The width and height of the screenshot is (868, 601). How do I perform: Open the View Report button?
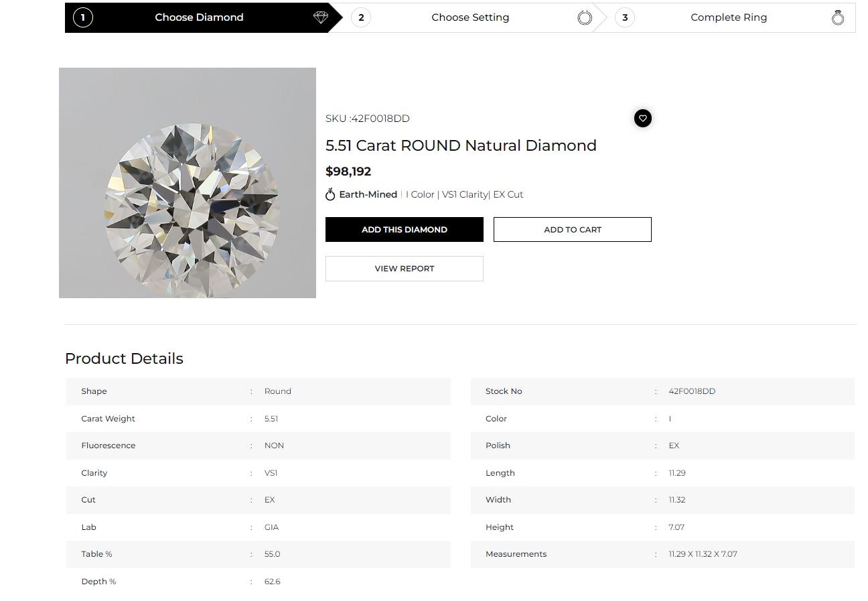pyautogui.click(x=405, y=269)
